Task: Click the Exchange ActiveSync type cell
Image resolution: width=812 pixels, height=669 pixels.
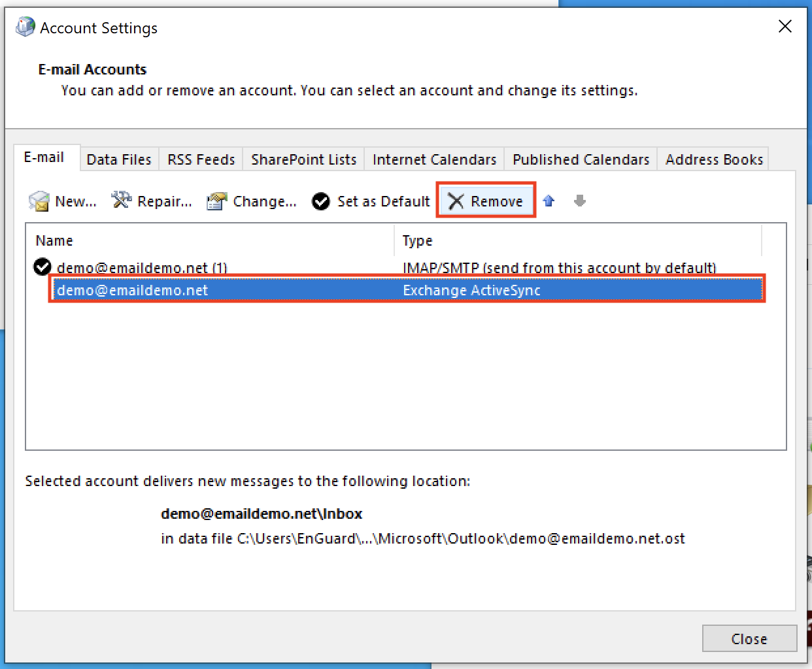Action: [x=471, y=290]
